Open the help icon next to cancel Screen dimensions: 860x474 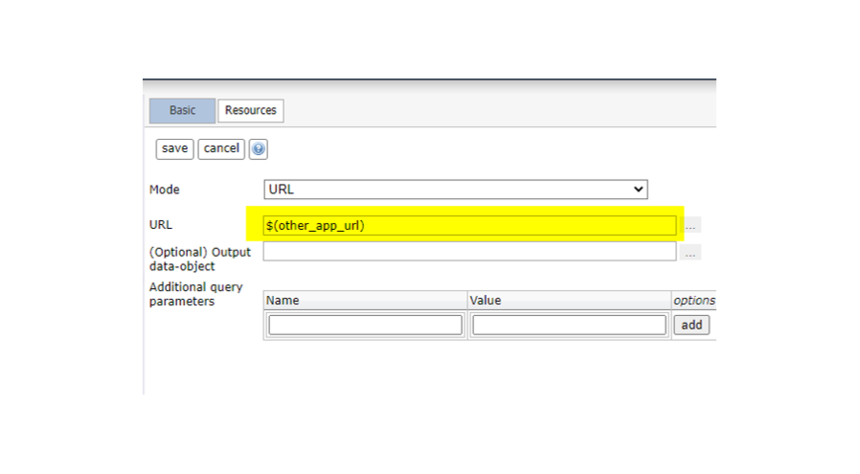pyautogui.click(x=258, y=149)
